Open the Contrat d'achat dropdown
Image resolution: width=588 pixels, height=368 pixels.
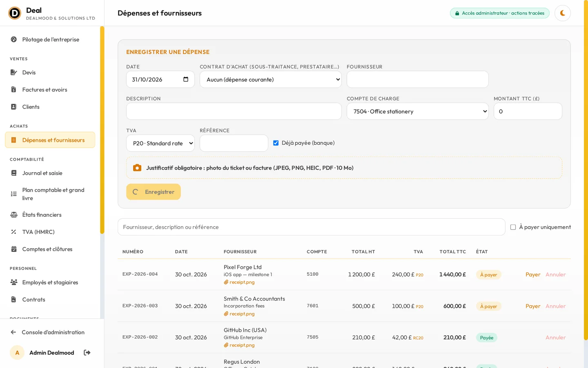[271, 79]
